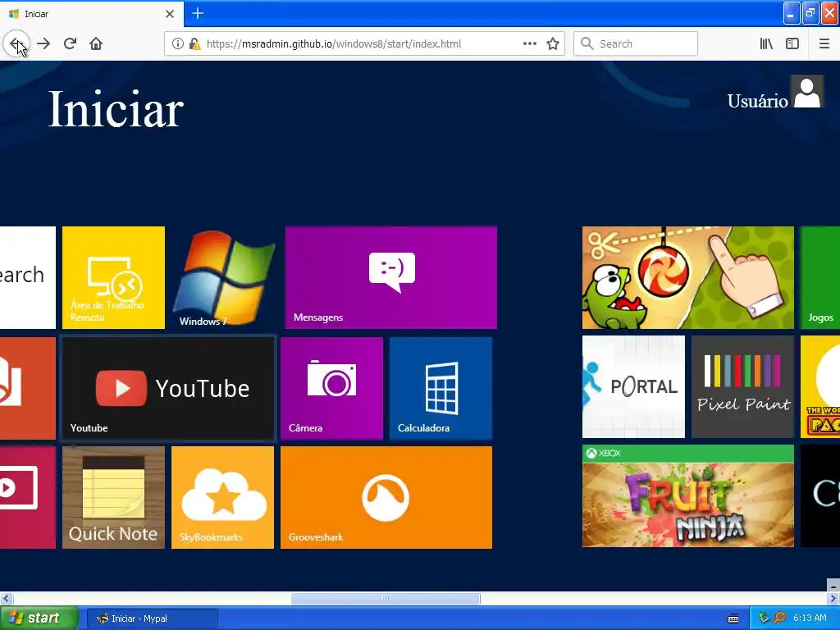This screenshot has height=630, width=840.
Task: Select the Iniciar browser tab
Action: point(92,14)
